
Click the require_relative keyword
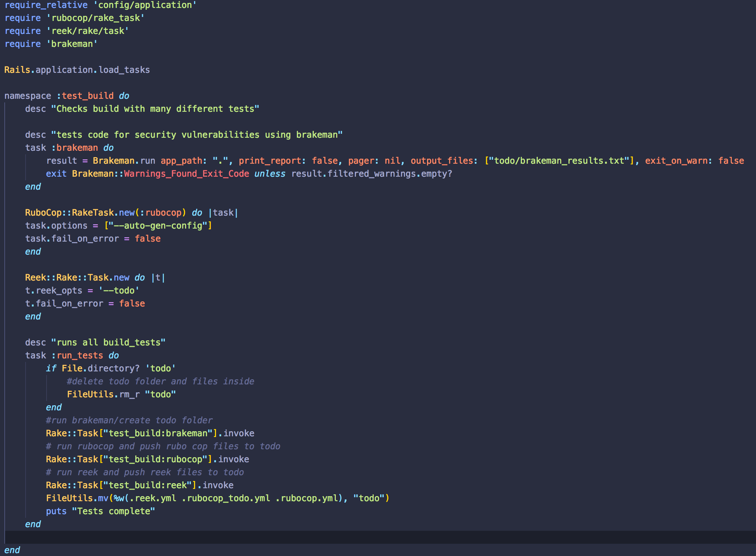46,5
